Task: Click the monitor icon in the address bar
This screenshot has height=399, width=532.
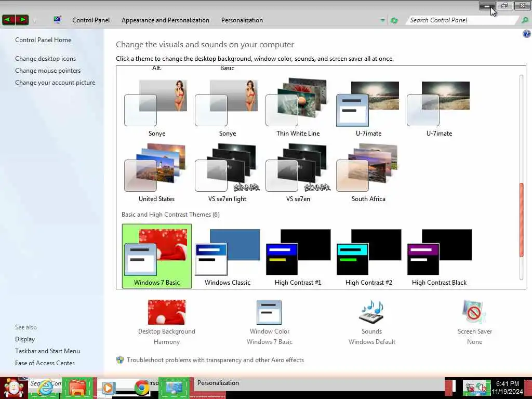Action: tap(57, 20)
